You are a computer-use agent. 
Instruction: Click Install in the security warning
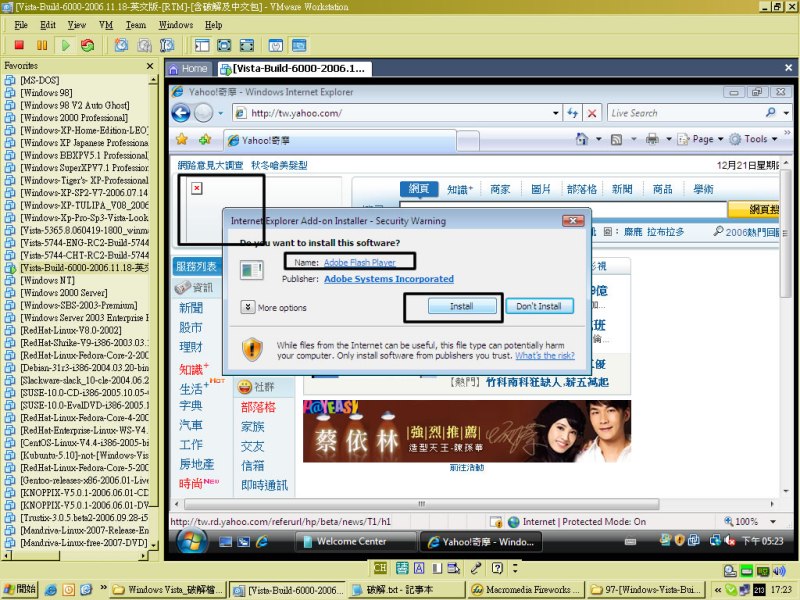(461, 306)
